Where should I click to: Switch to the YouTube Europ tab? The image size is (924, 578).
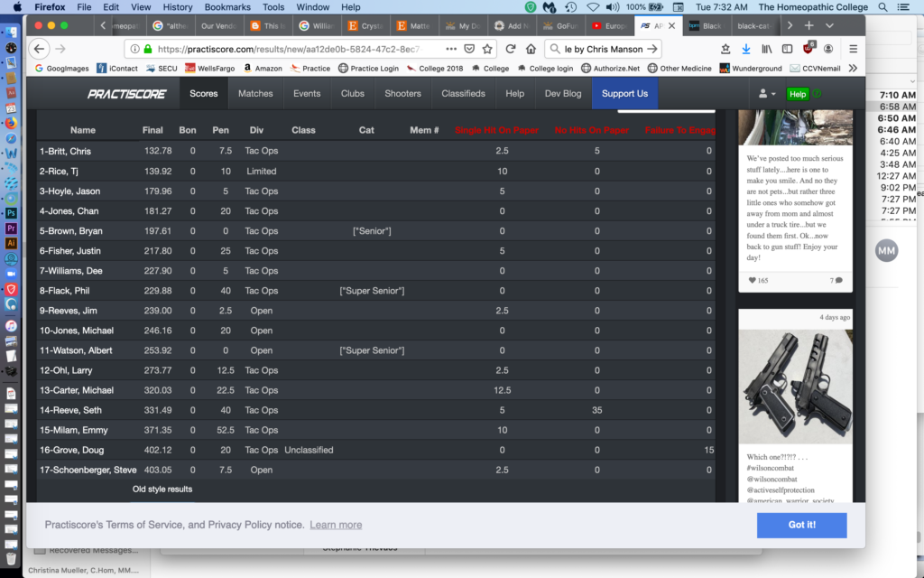(609, 26)
